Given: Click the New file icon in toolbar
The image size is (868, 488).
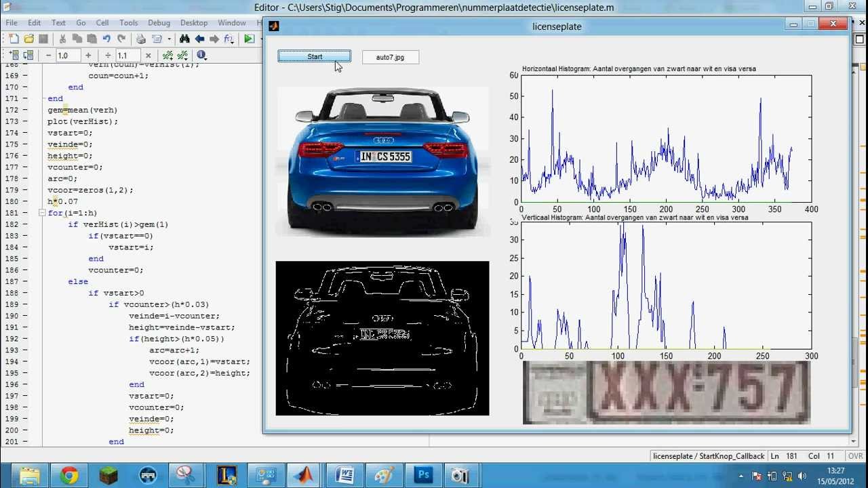Looking at the screenshot, I should [x=14, y=39].
